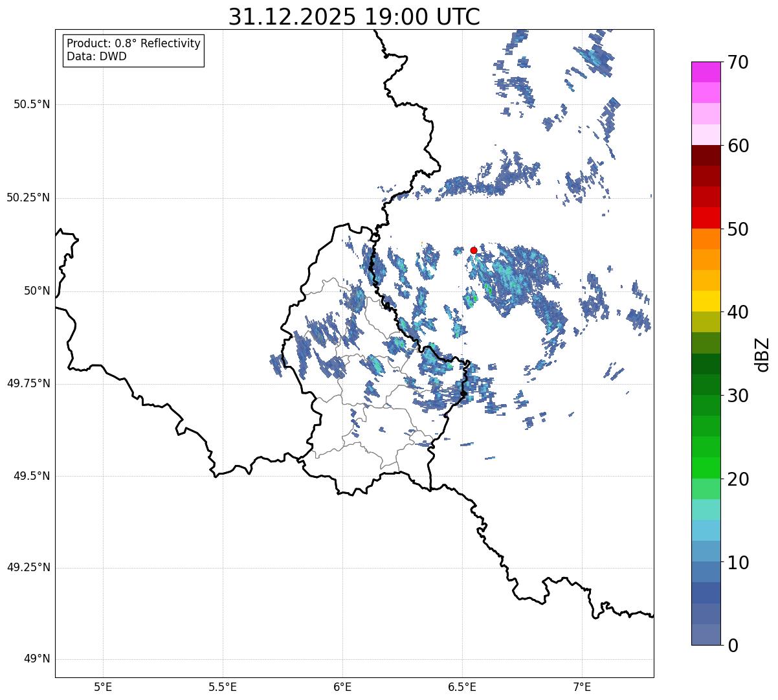Click the "6°E" longitude label
This screenshot has height=700, width=778.
(342, 686)
